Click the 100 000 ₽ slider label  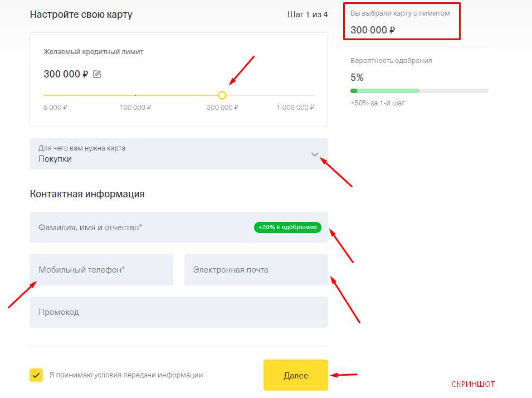click(135, 108)
